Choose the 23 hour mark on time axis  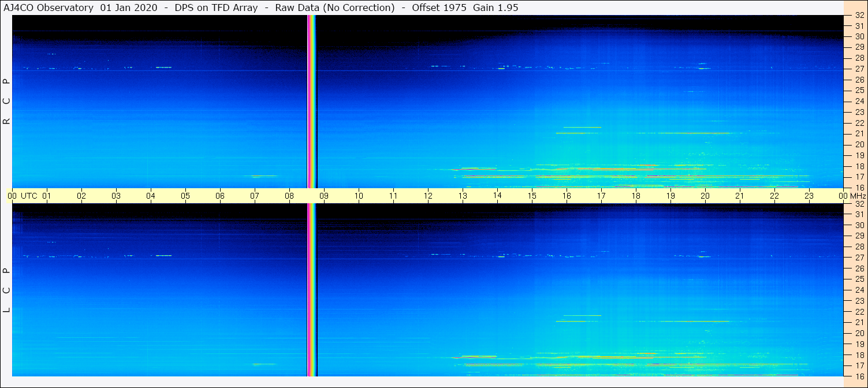pyautogui.click(x=809, y=196)
